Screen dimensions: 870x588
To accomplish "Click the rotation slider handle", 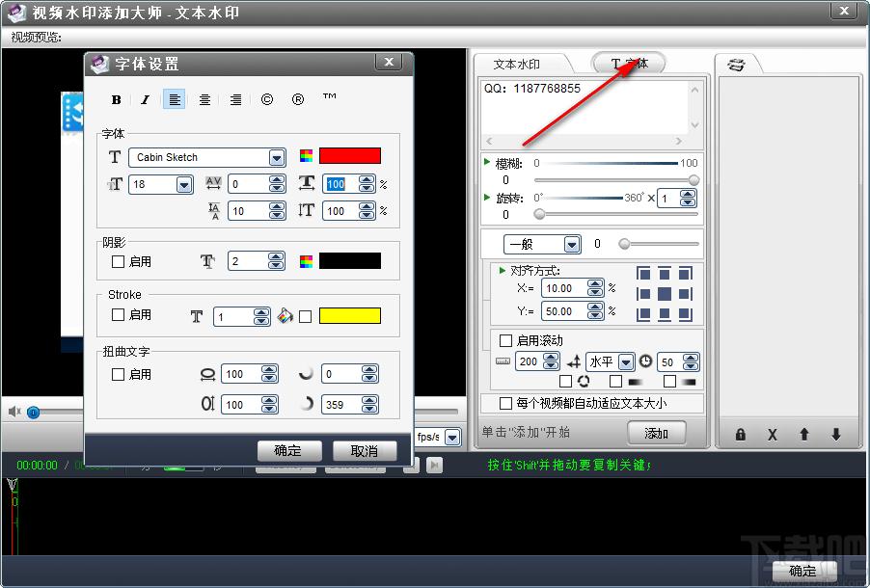I will coord(539,214).
